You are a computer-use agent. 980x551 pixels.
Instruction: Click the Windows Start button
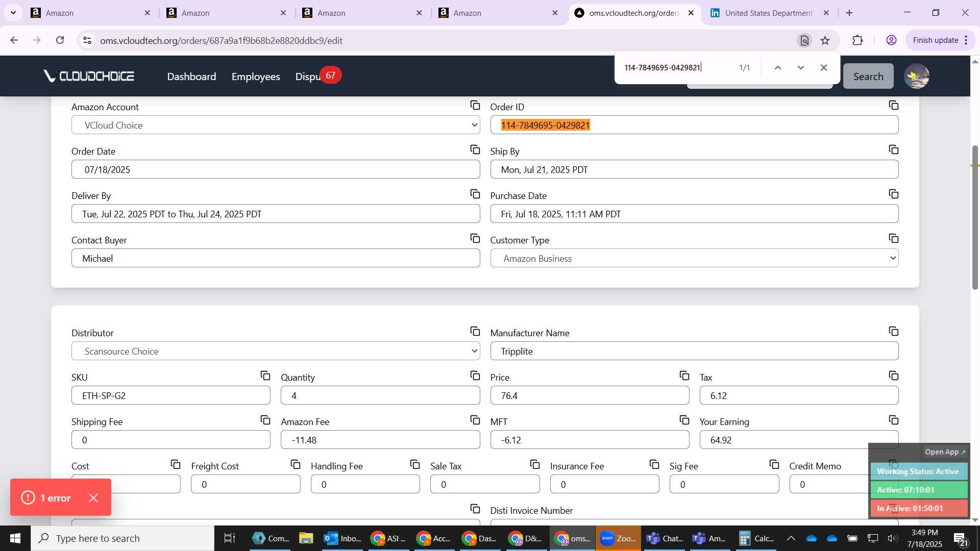click(15, 538)
